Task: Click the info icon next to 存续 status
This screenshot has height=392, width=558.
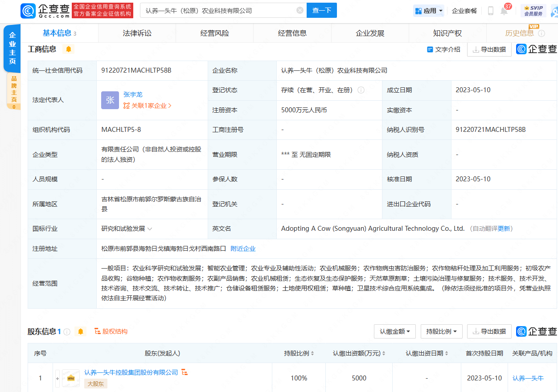Action: (361, 90)
